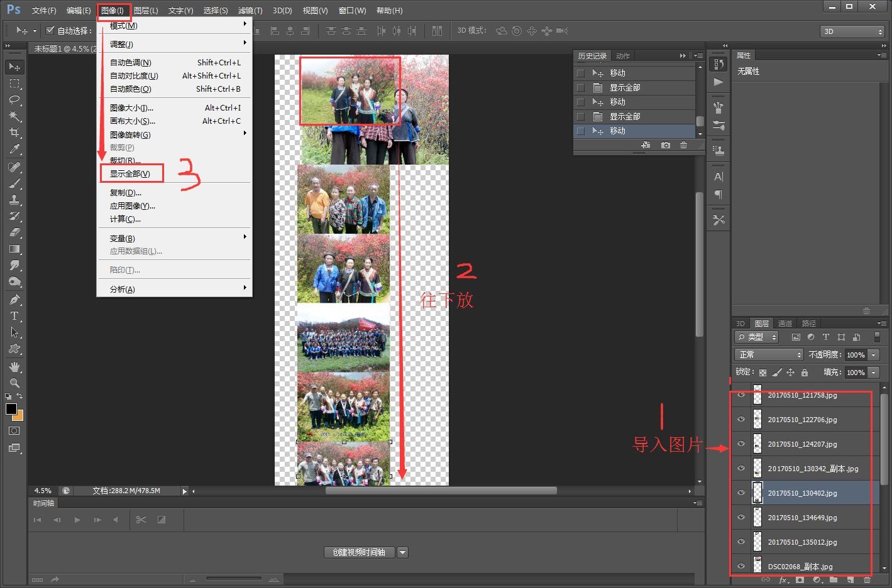Select the Zoom tool

14,383
